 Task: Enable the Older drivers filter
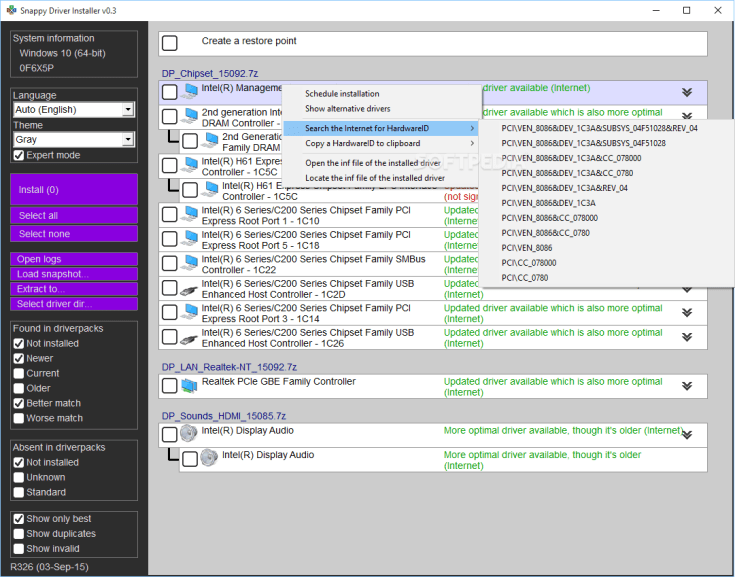(x=19, y=389)
